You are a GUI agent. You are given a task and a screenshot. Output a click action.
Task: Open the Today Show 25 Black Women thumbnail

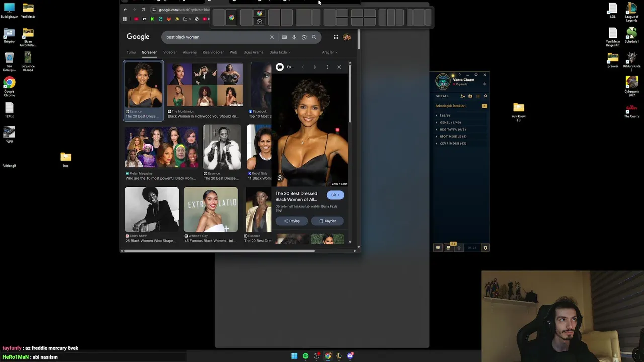(151, 210)
